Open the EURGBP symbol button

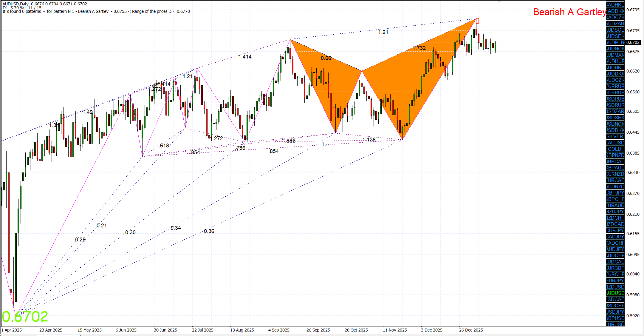click(615, 268)
